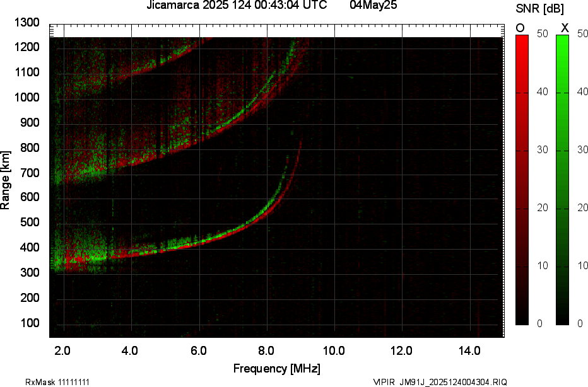Select the 'VIPIR JM91J_2025124004304.RIQ' filename text
The image size is (588, 387).
click(440, 382)
